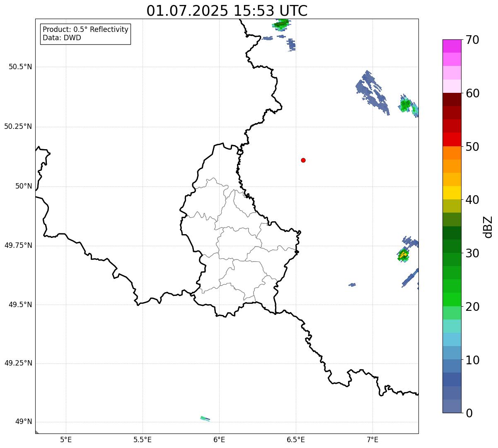This screenshot has height=448, width=498.
Task: Click the '49.75°N' latitude label
Action: click(x=18, y=245)
